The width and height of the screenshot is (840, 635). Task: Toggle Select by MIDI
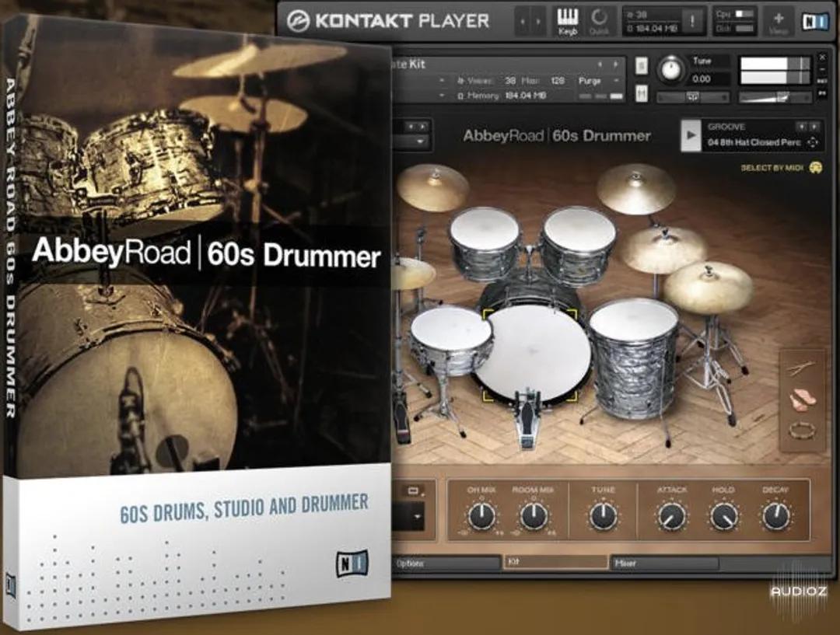coord(781,168)
